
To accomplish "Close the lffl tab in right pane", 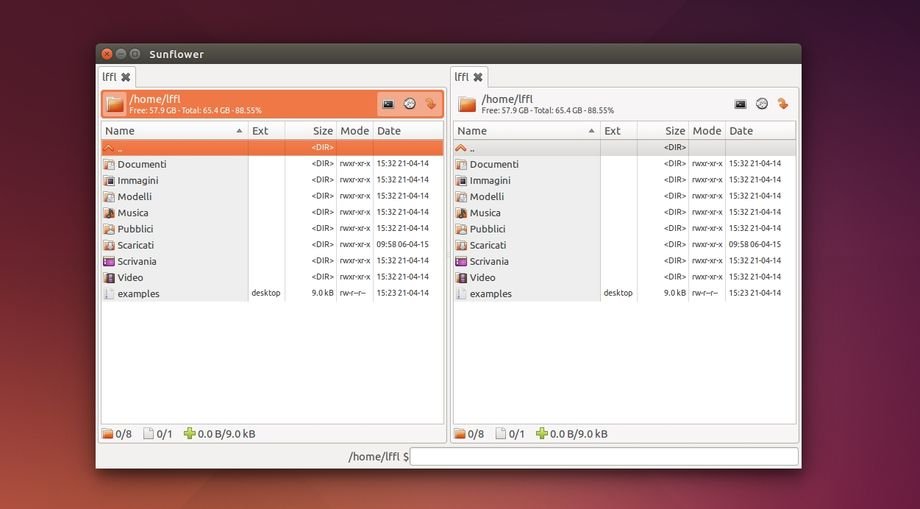I will (x=478, y=77).
